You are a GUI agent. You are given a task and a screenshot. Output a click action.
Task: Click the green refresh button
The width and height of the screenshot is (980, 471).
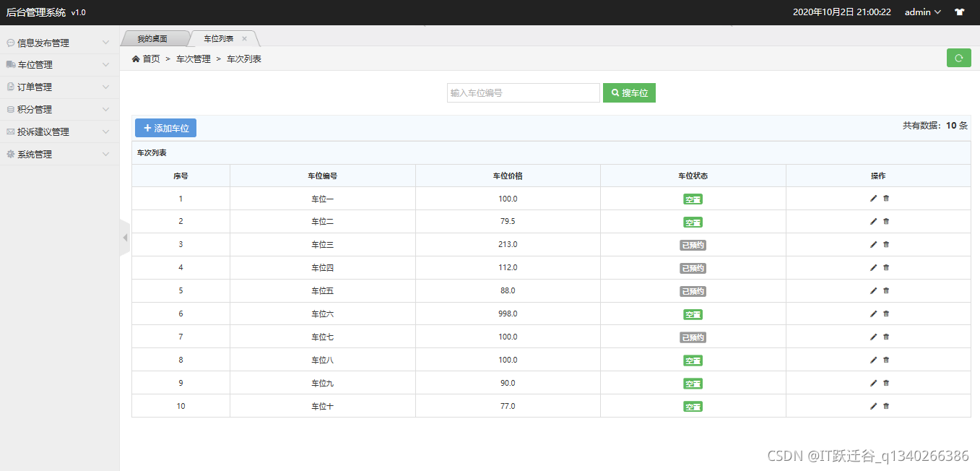pyautogui.click(x=958, y=58)
